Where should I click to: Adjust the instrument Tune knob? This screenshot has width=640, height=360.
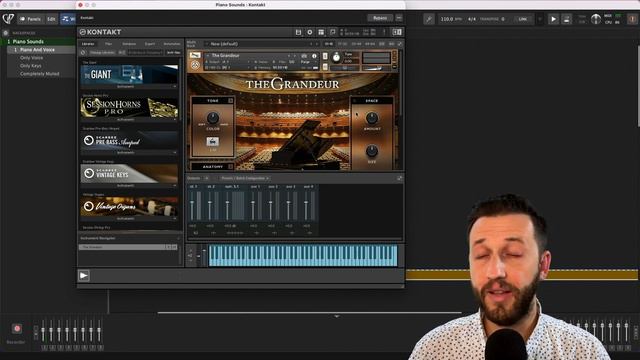coord(336,58)
